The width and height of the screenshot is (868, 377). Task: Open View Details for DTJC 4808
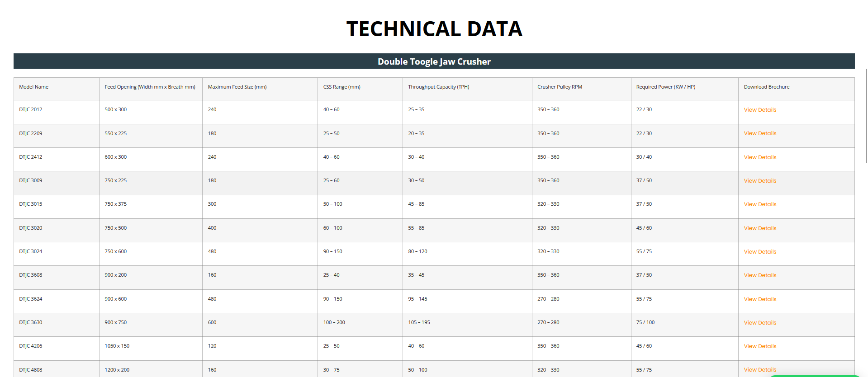pos(759,370)
